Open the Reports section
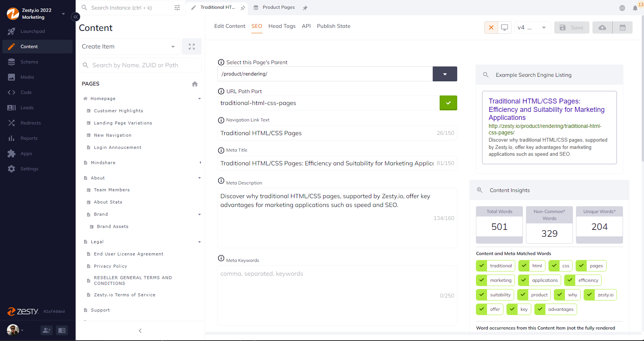The width and height of the screenshot is (644, 341). [x=37, y=138]
